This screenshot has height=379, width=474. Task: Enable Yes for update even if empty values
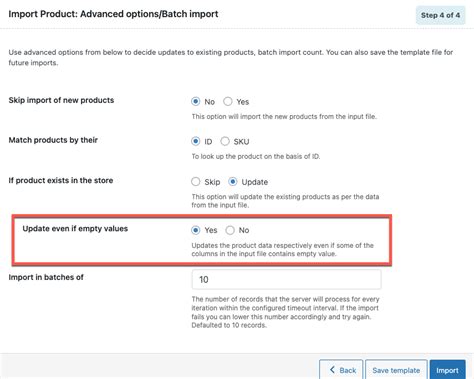196,230
